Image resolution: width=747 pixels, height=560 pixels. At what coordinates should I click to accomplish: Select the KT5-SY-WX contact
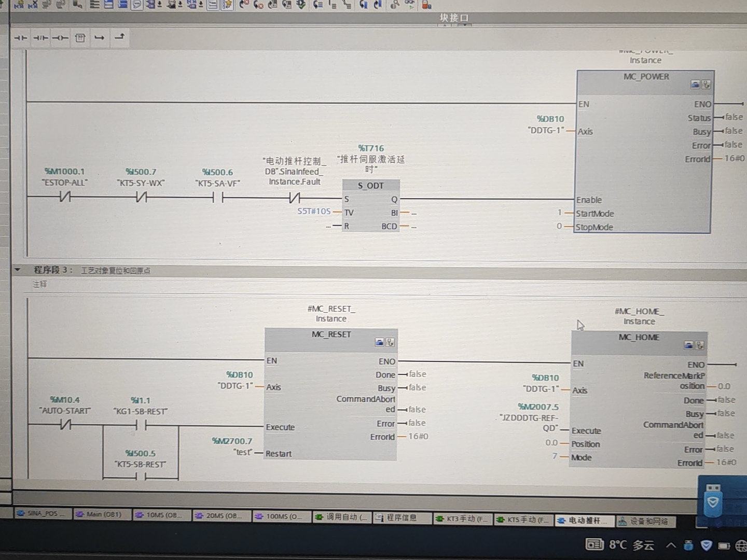tap(141, 197)
